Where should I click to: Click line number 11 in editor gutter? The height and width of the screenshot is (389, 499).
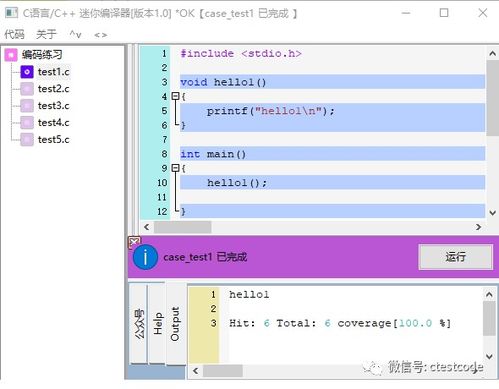[x=162, y=197]
